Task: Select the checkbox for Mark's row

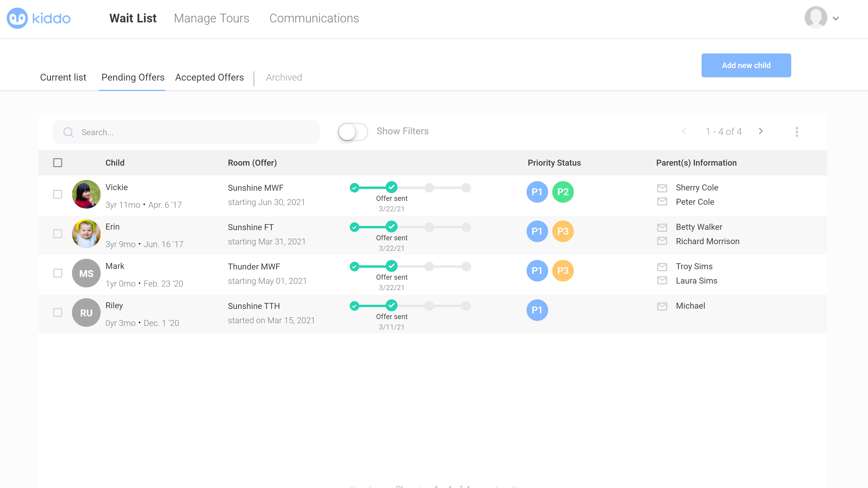Action: click(x=58, y=273)
